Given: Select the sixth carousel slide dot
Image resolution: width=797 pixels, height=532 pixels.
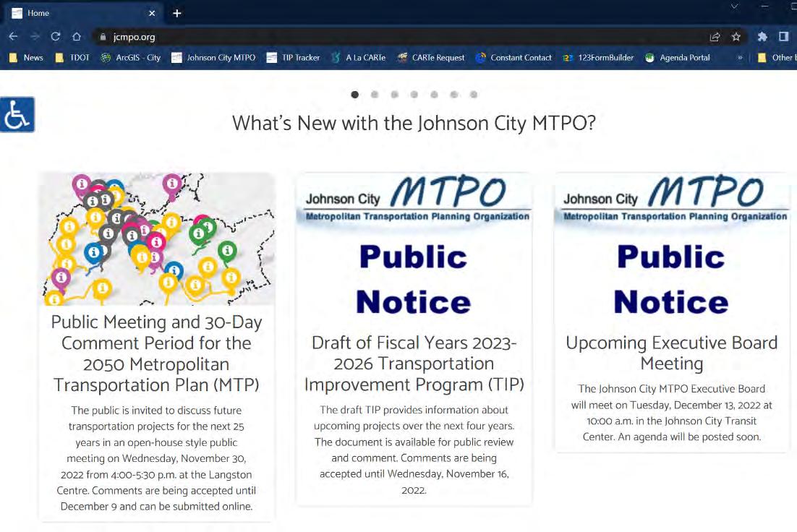Looking at the screenshot, I should (x=454, y=95).
